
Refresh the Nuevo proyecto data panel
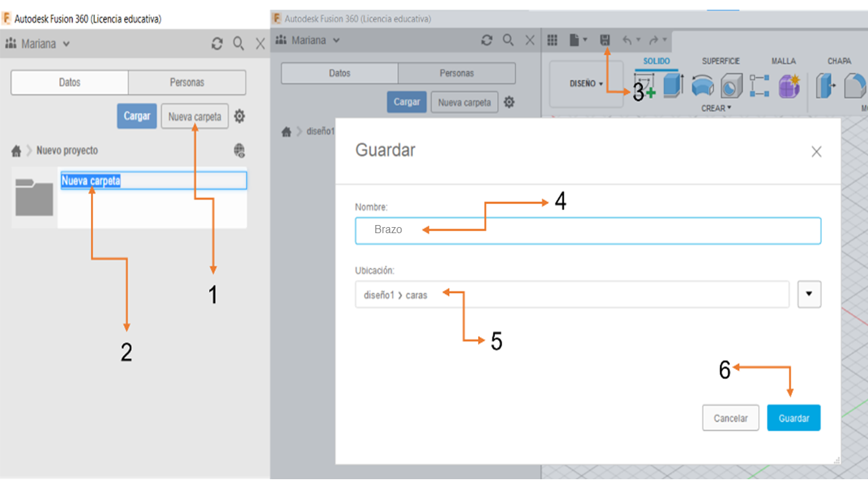(x=217, y=44)
